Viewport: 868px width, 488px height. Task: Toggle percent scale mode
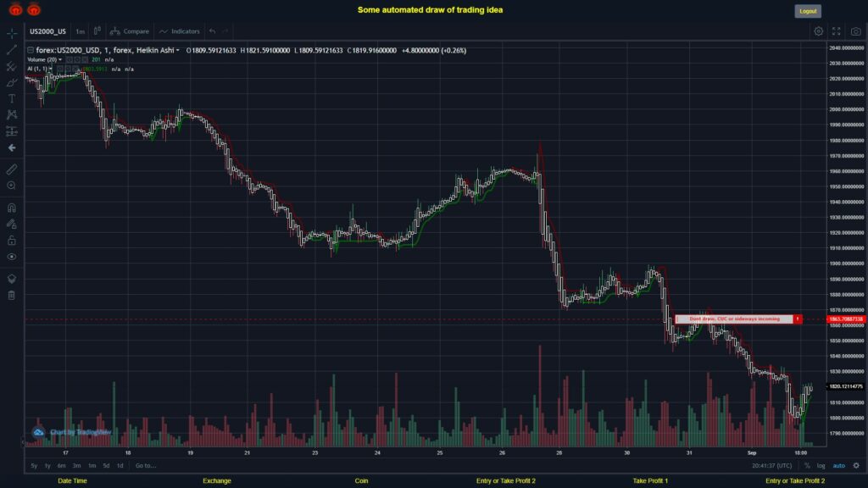pos(807,466)
